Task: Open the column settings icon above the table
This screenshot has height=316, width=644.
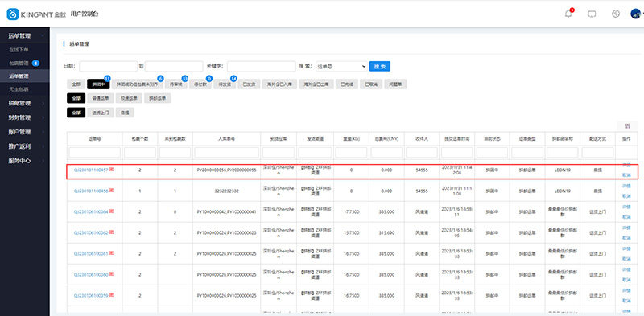Action: point(627,126)
